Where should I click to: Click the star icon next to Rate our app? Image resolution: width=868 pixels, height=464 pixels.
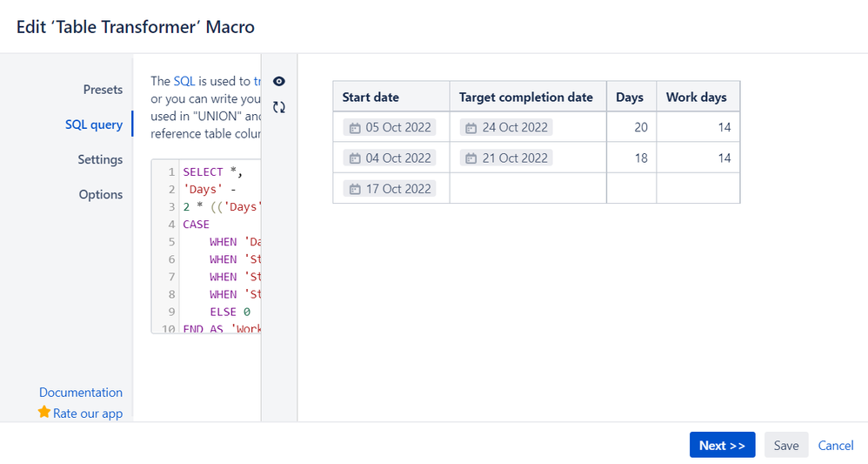tap(44, 413)
